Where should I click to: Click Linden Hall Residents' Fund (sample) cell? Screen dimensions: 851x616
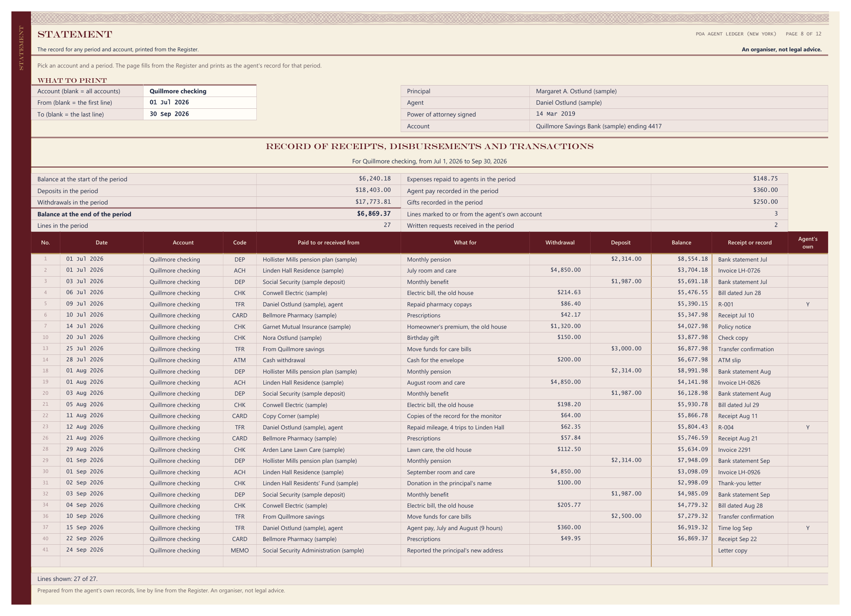[x=328, y=483]
